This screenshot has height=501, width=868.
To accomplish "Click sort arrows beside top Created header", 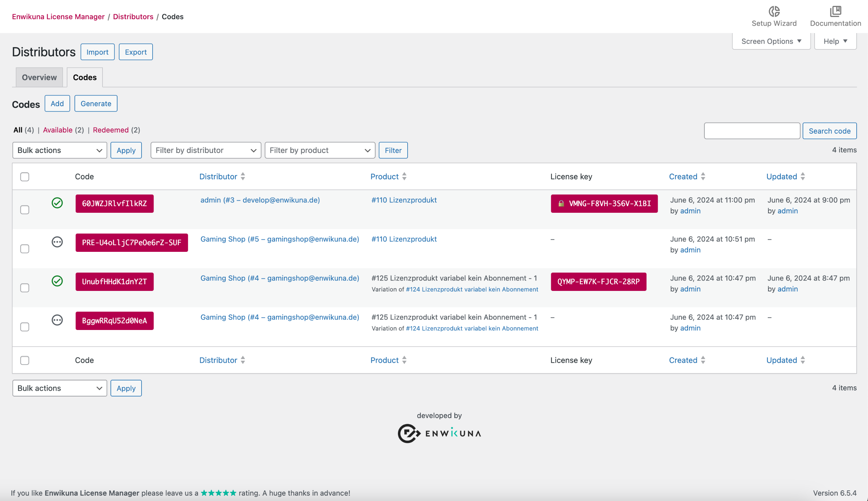I will [703, 176].
